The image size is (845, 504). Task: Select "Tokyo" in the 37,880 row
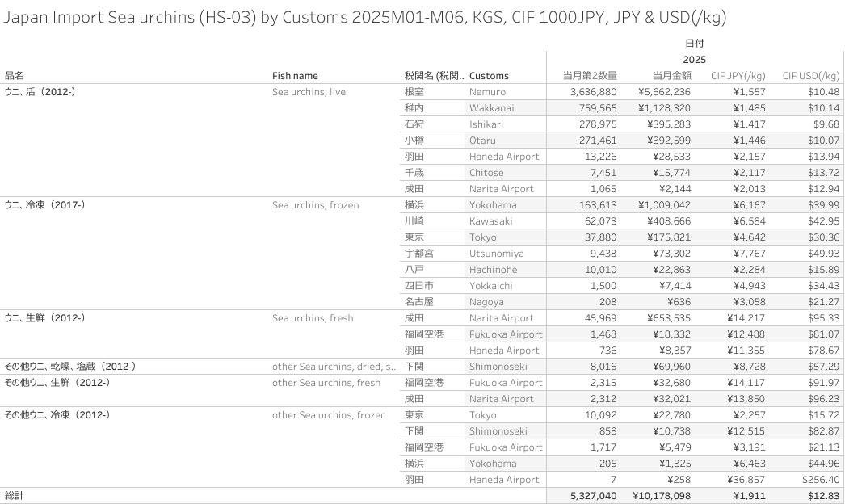pyautogui.click(x=482, y=237)
